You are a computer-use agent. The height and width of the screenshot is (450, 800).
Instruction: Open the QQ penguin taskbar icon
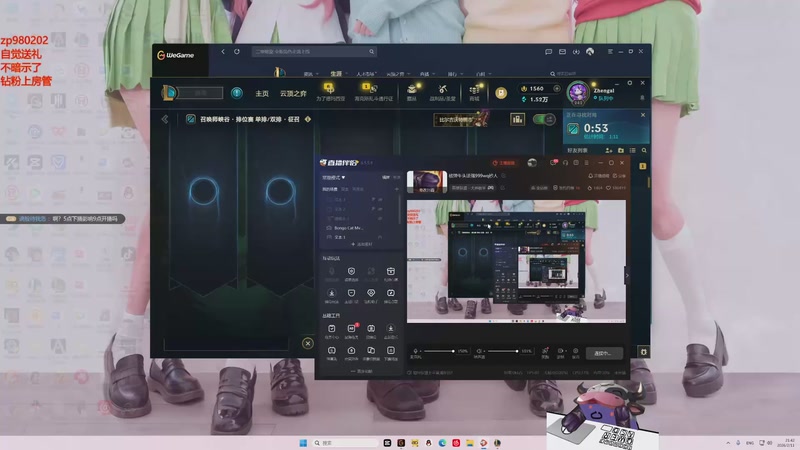pos(429,443)
